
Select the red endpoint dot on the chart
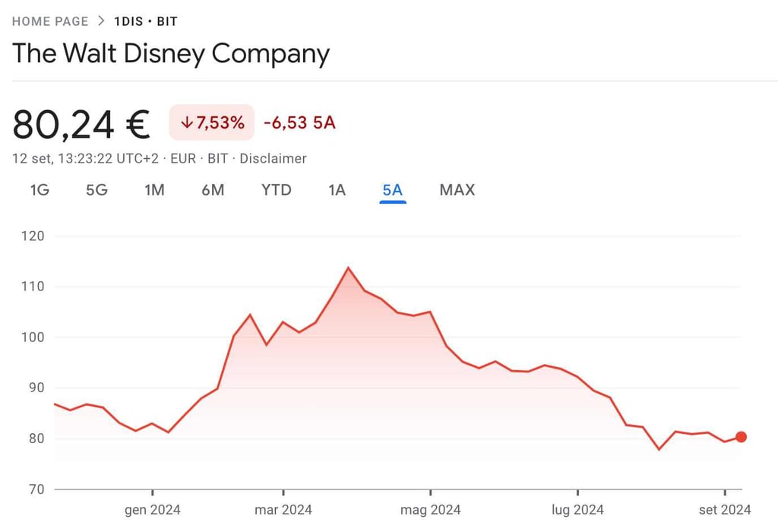pyautogui.click(x=741, y=436)
